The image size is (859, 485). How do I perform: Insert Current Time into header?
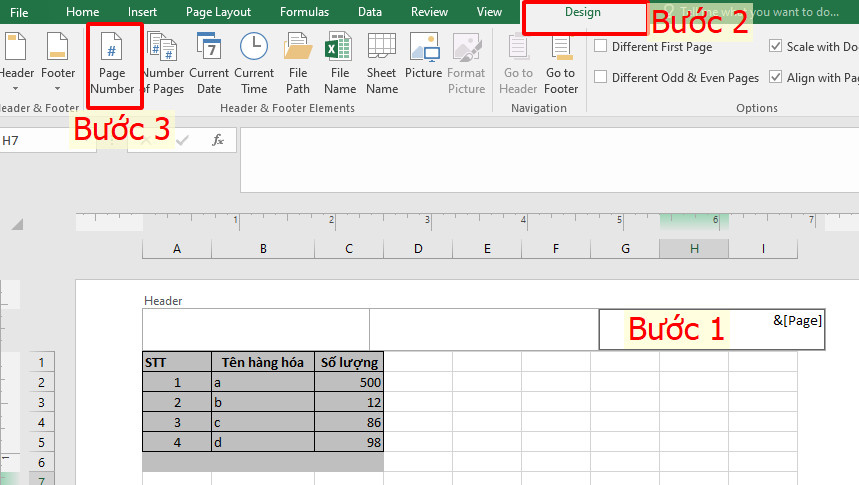pyautogui.click(x=254, y=63)
